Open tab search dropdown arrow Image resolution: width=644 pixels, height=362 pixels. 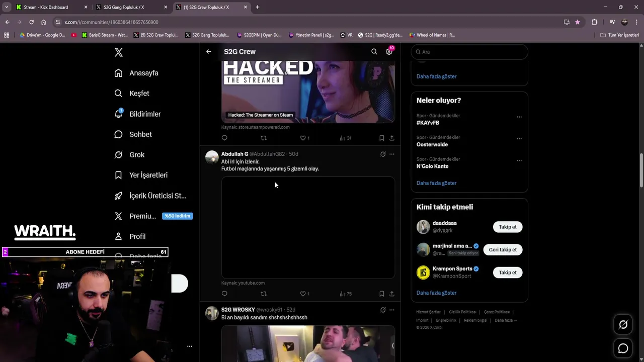[7, 7]
